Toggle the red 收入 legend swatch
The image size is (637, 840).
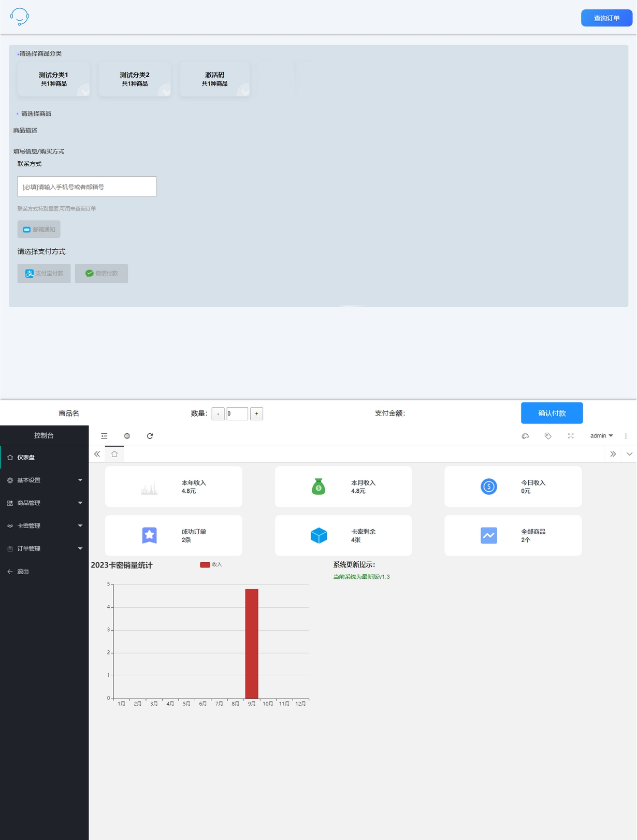click(205, 565)
